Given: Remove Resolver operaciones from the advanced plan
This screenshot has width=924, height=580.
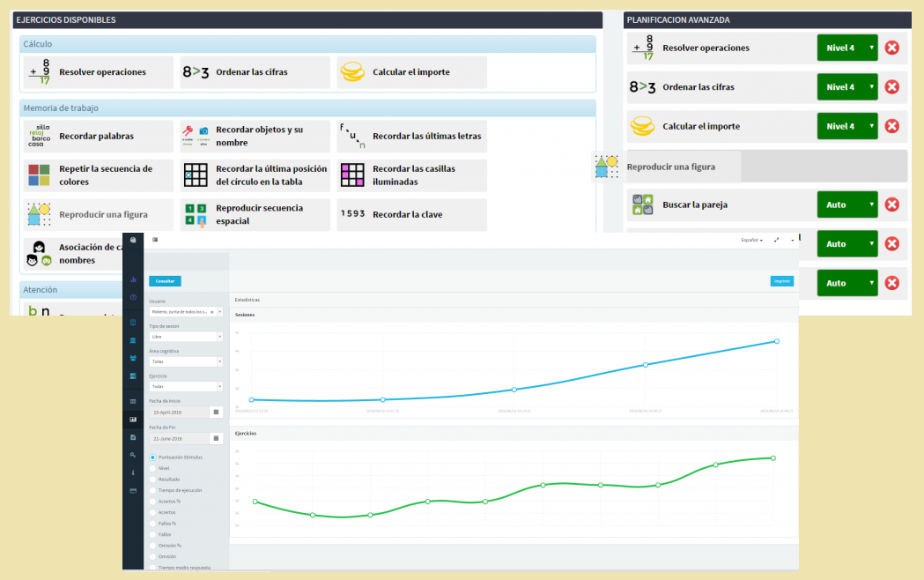Looking at the screenshot, I should [x=891, y=48].
